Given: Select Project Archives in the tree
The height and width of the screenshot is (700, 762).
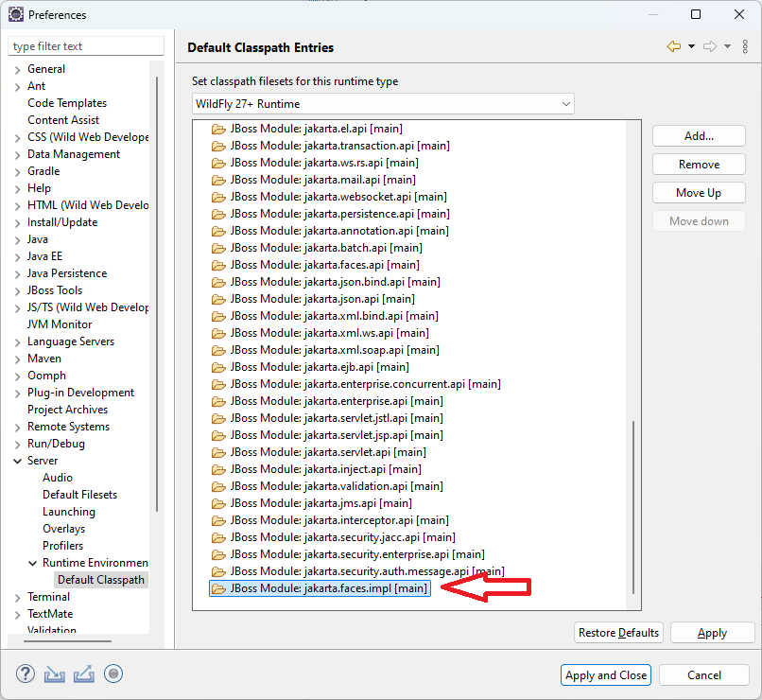Looking at the screenshot, I should click(x=67, y=410).
